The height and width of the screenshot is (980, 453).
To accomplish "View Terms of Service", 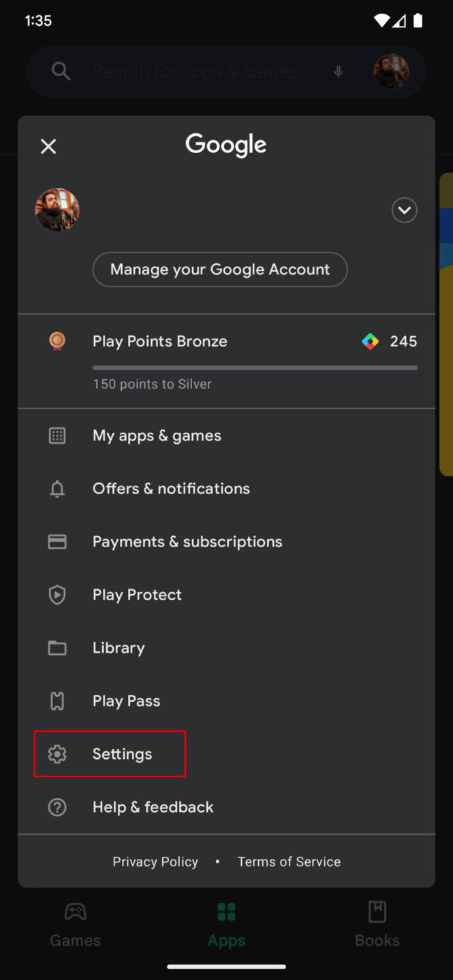I will [289, 862].
